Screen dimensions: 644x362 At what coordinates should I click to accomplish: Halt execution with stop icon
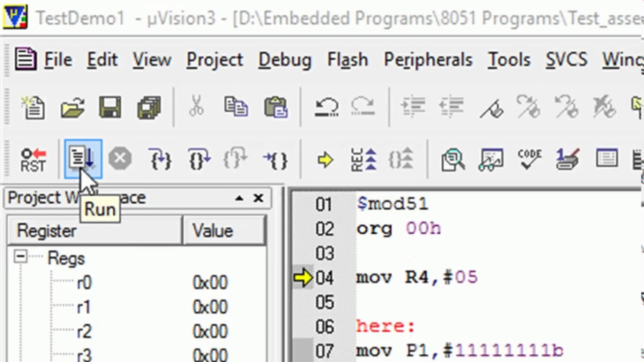click(x=120, y=159)
